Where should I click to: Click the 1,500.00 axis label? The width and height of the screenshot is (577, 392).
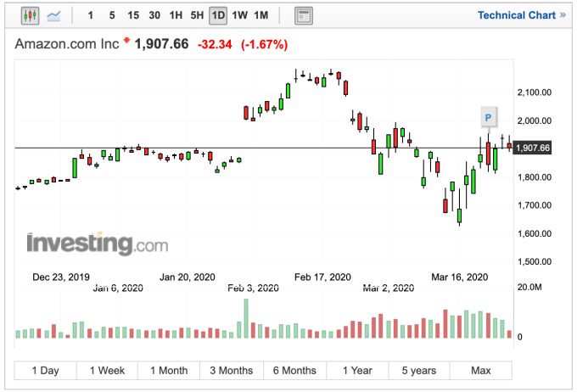(535, 261)
